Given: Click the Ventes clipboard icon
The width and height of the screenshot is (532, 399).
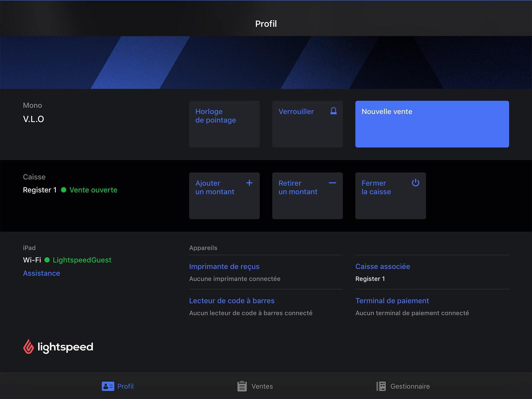Looking at the screenshot, I should (242, 386).
